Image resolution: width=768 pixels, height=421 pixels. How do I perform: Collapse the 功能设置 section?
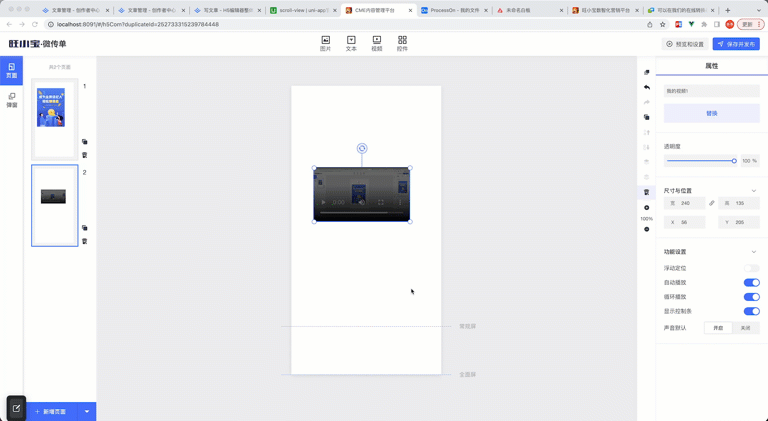click(754, 252)
